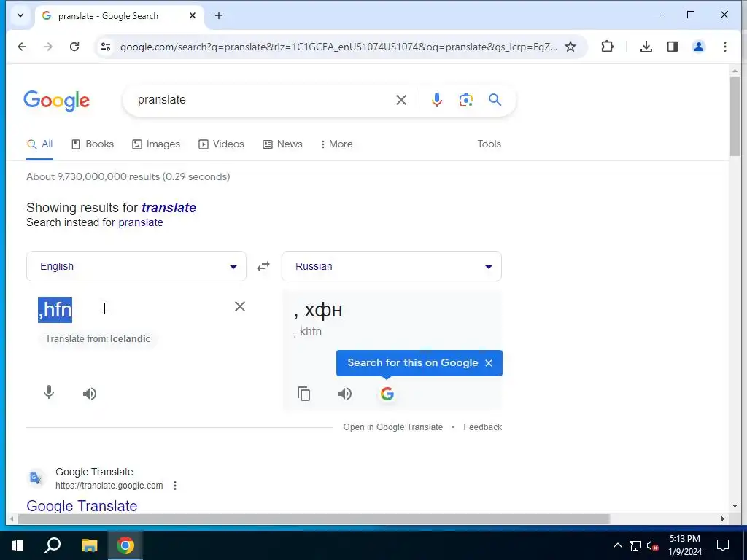
Task: Clear the pranslate search query
Action: [x=401, y=100]
